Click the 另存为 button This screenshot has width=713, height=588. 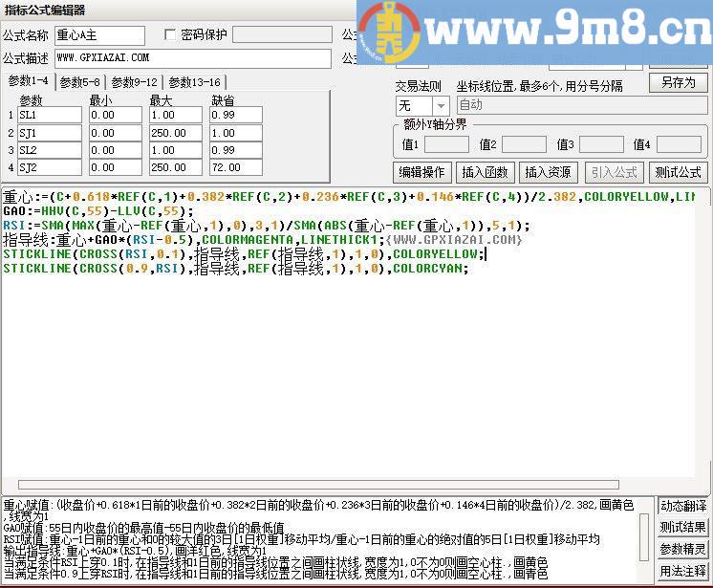(678, 83)
